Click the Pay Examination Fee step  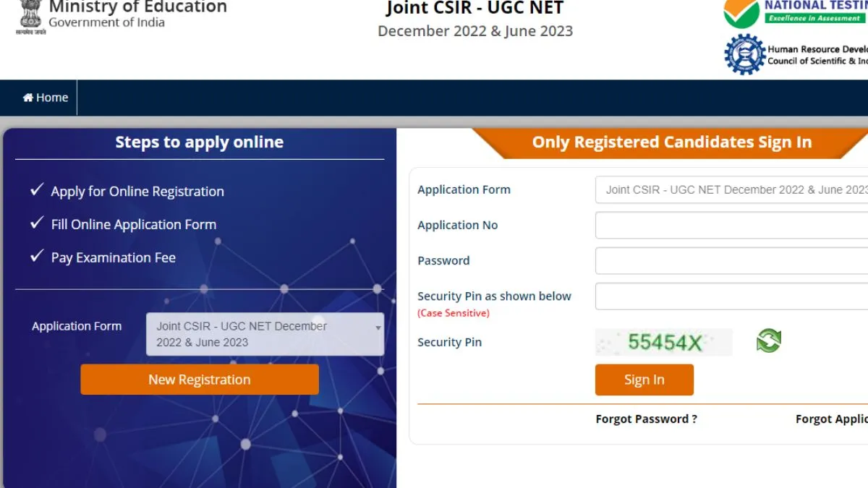click(x=113, y=257)
